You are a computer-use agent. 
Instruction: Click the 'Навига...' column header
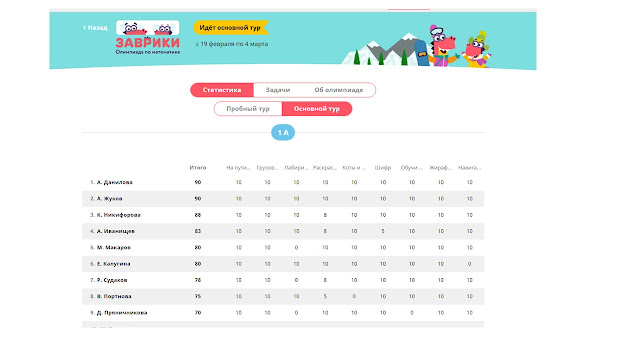point(469,167)
